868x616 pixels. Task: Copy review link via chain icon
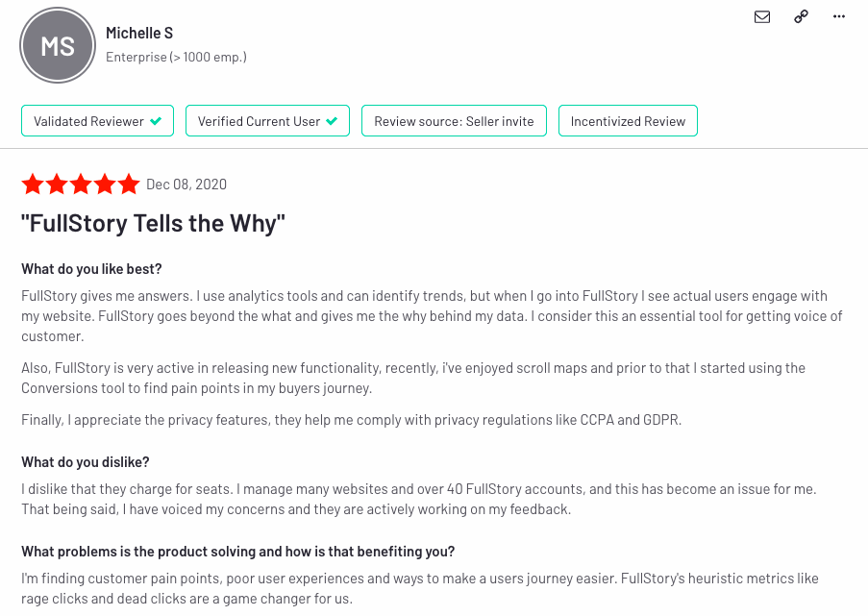point(801,16)
